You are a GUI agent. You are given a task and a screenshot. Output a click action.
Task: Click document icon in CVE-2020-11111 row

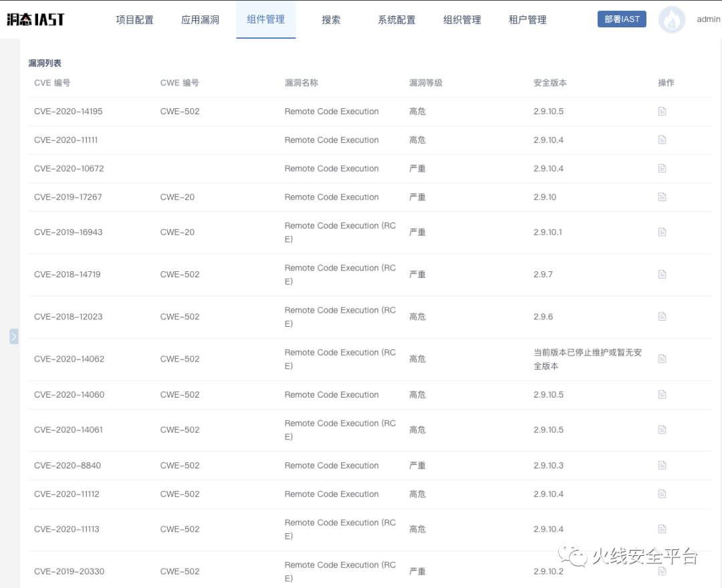pyautogui.click(x=662, y=140)
